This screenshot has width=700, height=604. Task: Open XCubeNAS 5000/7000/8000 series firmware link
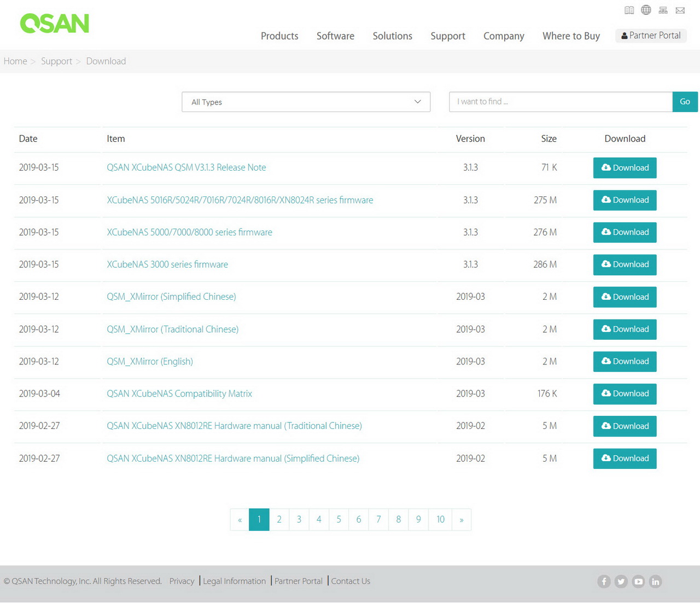tap(189, 232)
